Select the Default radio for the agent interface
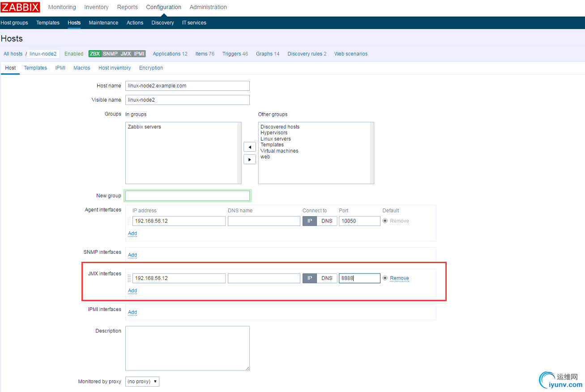Viewport: 585px width, 392px height. pos(385,221)
